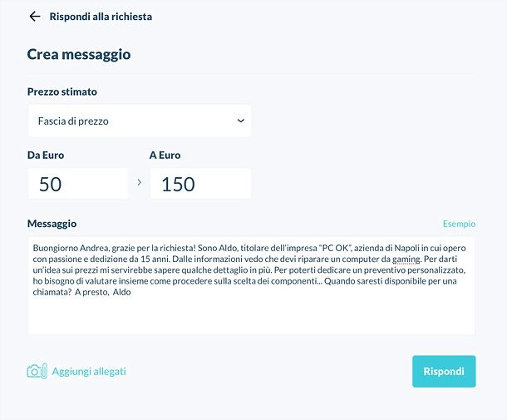
Task: Click the Rispondi alla richiesta header title
Action: [x=101, y=17]
